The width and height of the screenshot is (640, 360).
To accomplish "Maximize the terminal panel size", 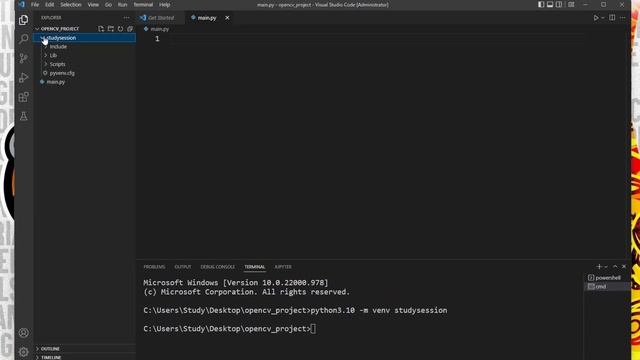I will tap(615, 267).
